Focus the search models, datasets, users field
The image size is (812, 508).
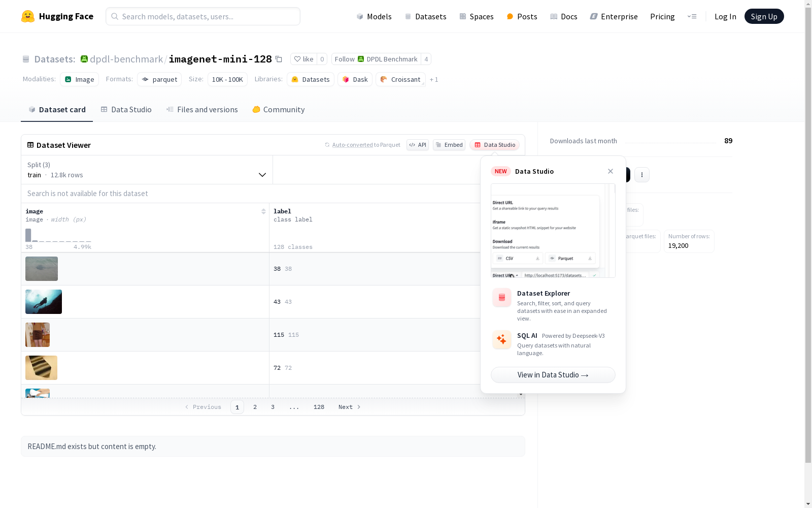click(203, 16)
